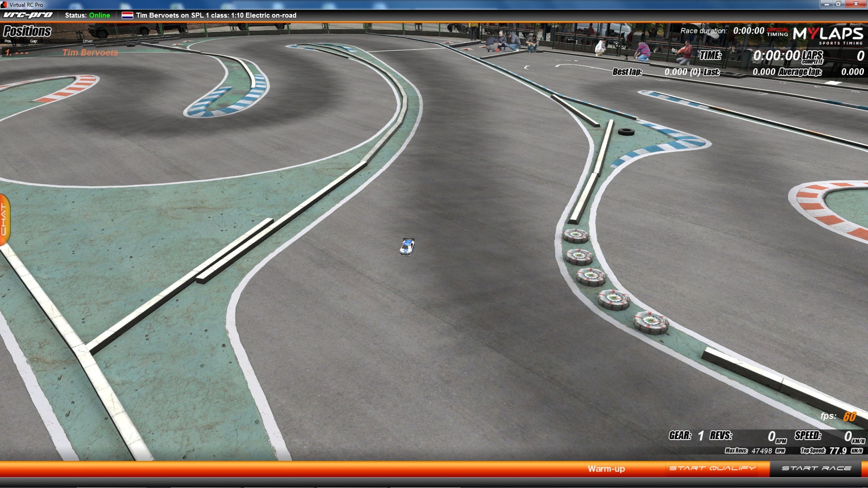Screen dimensions: 868x488
Task: Open the orange CHAT side tab
Action: (5, 220)
